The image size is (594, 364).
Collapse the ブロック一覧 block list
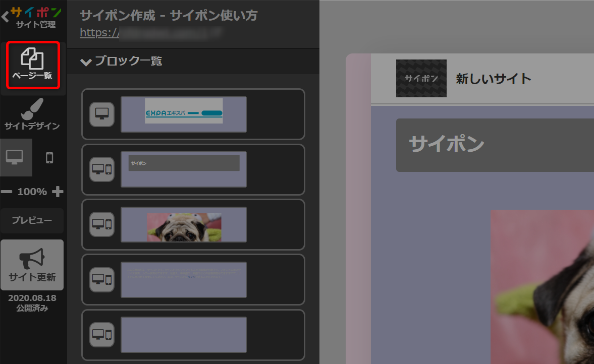(x=121, y=62)
